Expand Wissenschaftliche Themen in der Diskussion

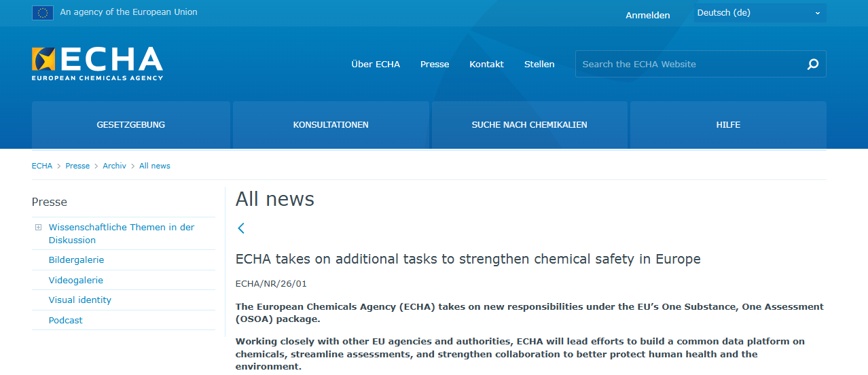coord(39,228)
